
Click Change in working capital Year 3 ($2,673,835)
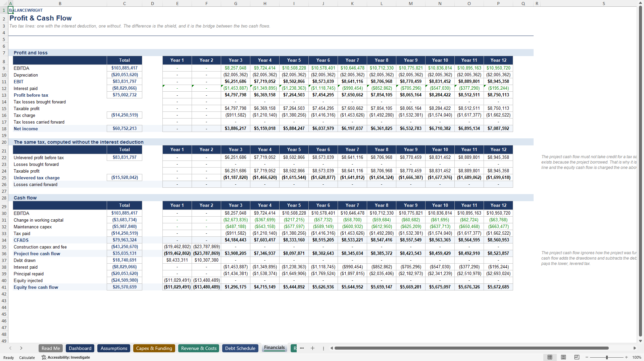pos(236,220)
